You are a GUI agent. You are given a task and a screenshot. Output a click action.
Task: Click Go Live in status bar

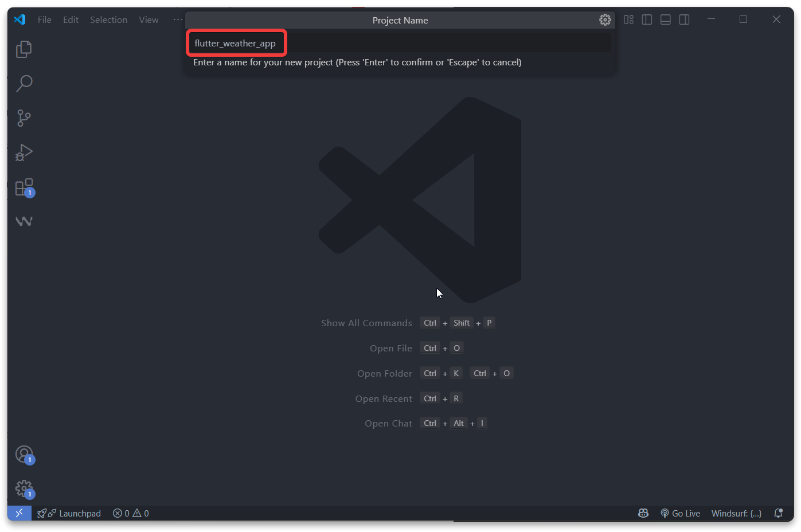coord(681,513)
